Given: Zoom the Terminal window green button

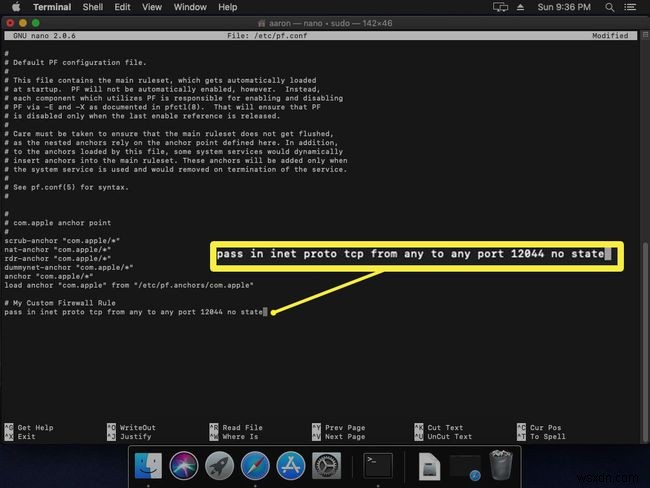Looking at the screenshot, I should tap(36, 23).
